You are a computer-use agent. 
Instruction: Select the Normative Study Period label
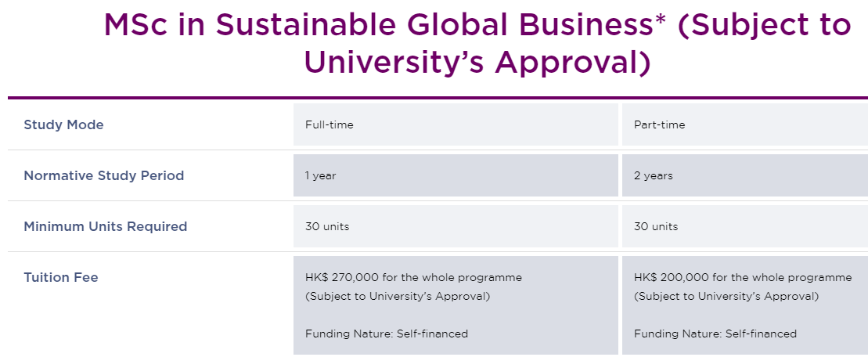[x=104, y=175]
